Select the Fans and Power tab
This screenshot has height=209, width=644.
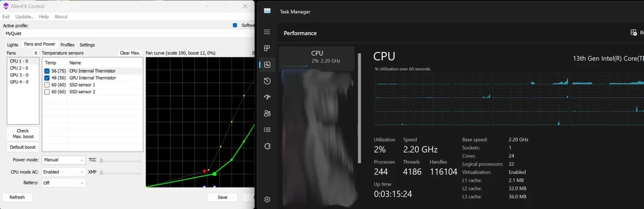tap(40, 44)
